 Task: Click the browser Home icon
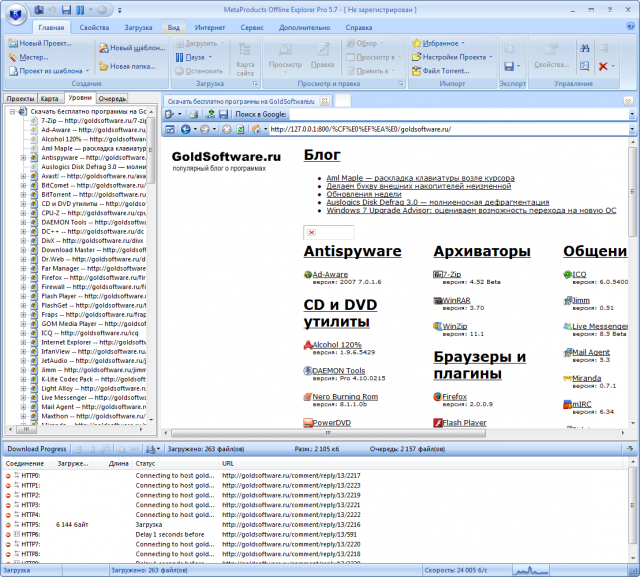pyautogui.click(x=256, y=129)
